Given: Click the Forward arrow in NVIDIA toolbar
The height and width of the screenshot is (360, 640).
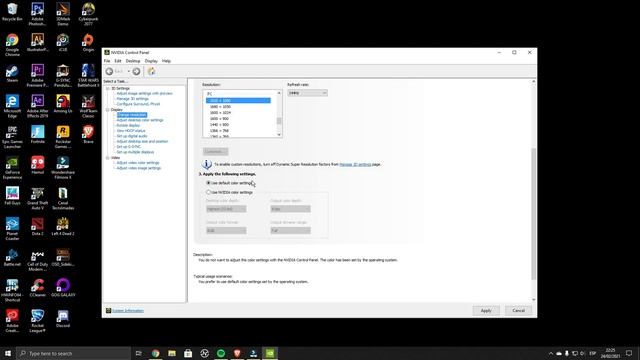Looking at the screenshot, I should tap(136, 71).
